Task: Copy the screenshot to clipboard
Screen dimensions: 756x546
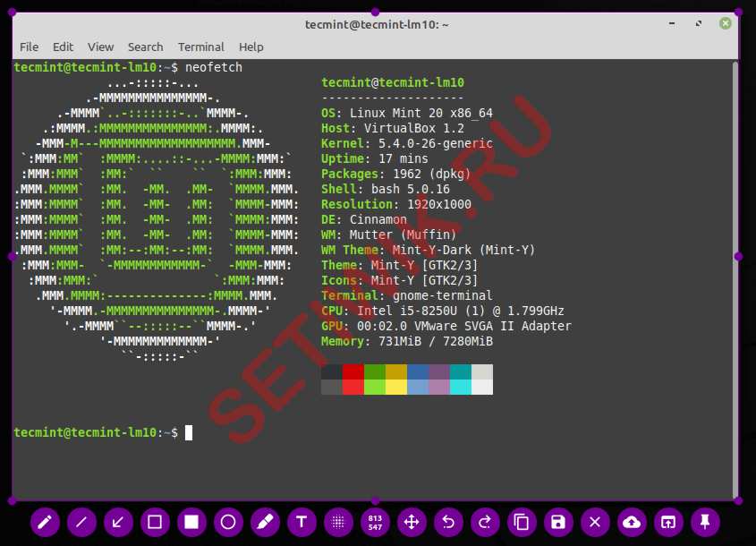Action: 522,522
